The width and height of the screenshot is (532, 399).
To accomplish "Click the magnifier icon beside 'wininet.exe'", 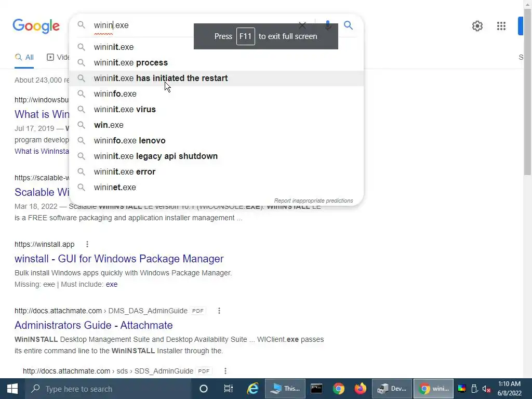I will (x=81, y=187).
